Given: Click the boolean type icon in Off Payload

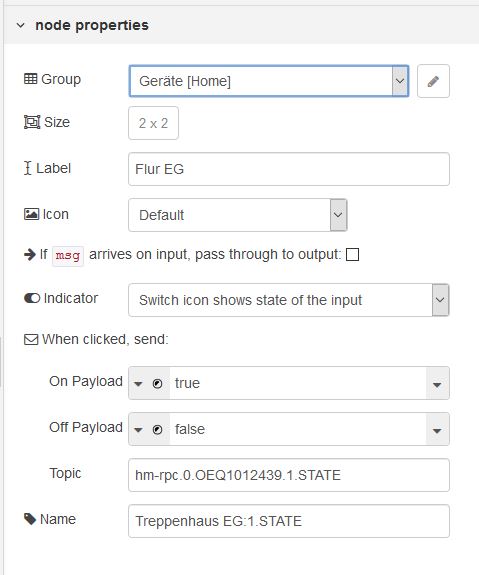Looking at the screenshot, I should (x=157, y=429).
